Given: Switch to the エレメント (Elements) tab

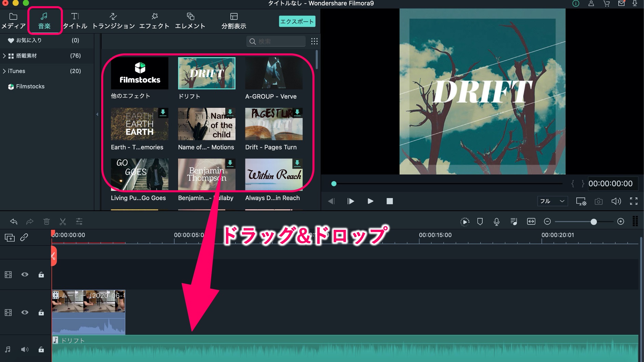Looking at the screenshot, I should coord(190,21).
